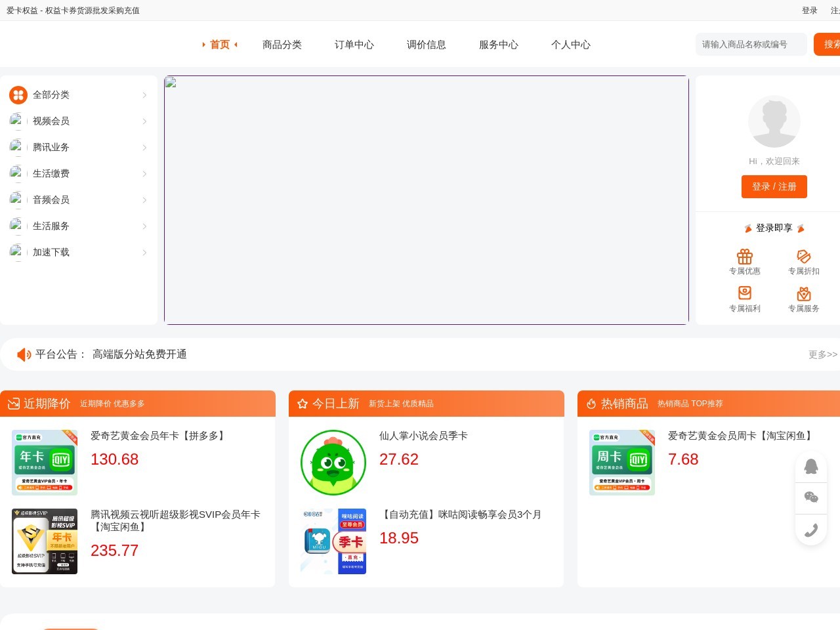Viewport: 840px width, 630px height.
Task: Click price 130.68
Action: 115,459
